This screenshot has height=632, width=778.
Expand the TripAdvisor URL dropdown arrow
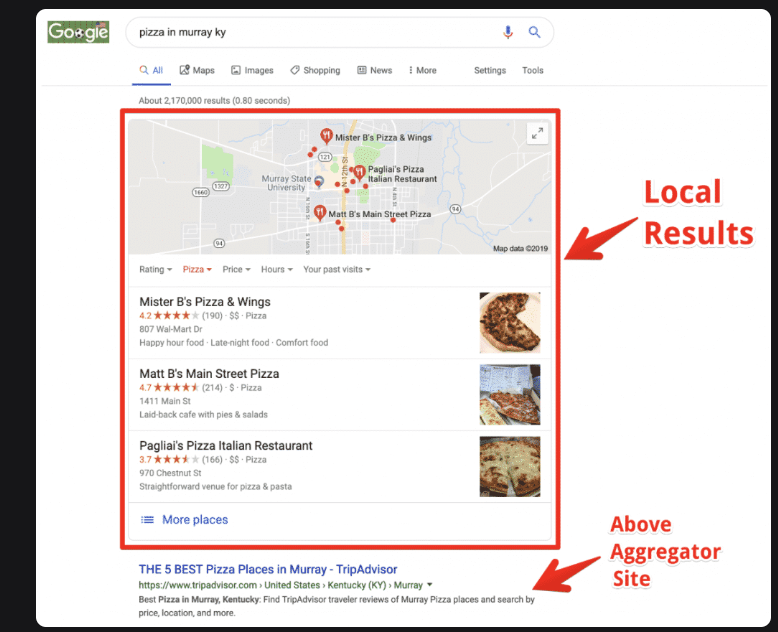pos(429,585)
